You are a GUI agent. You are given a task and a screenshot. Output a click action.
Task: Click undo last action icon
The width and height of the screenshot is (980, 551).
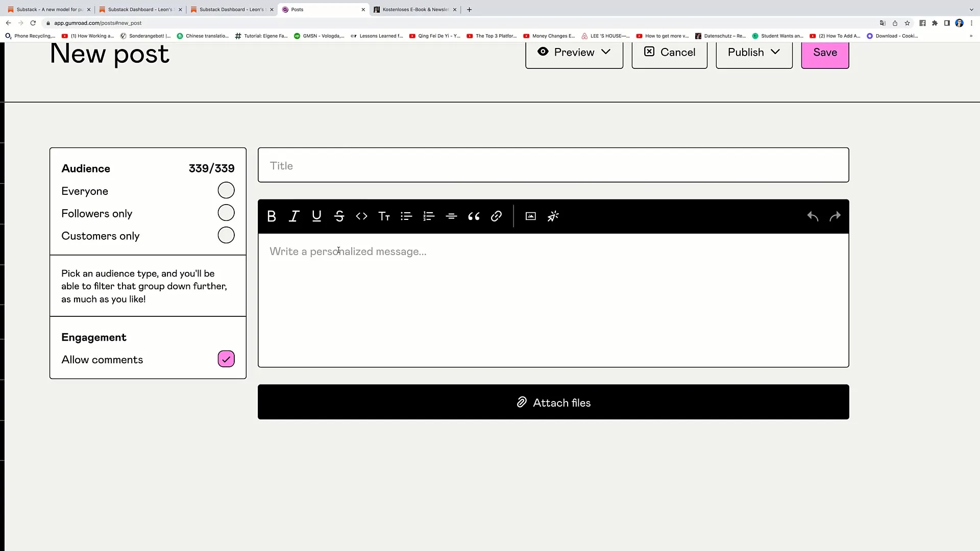[813, 216]
